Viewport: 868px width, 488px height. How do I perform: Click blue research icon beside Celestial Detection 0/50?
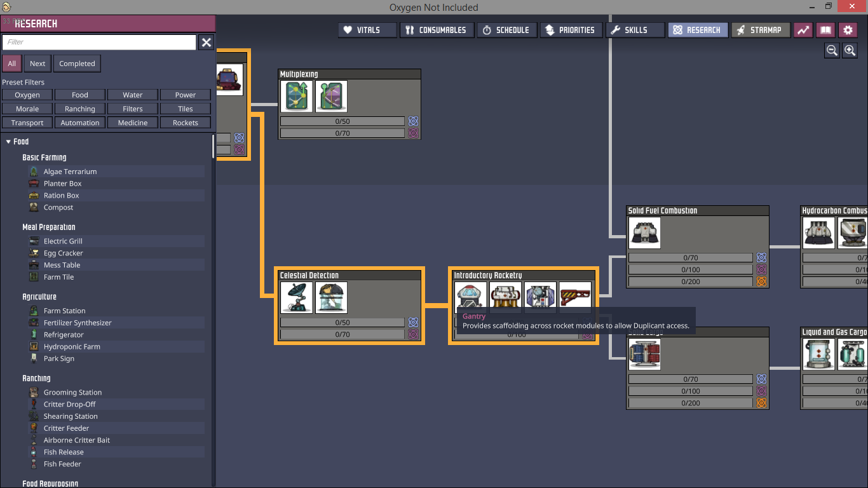click(x=414, y=323)
